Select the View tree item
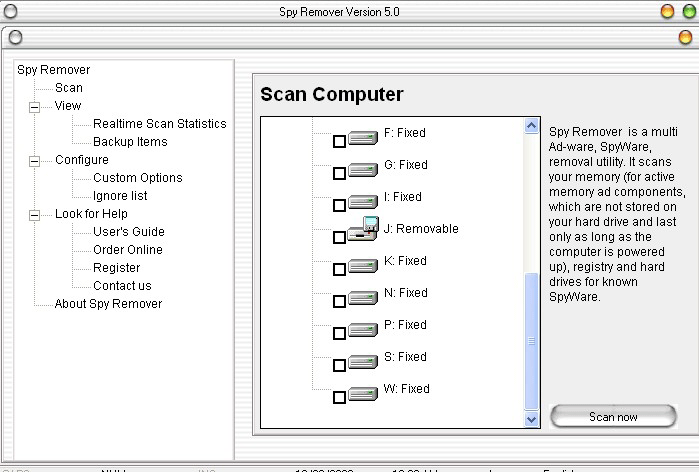Screen dimensions: 699x472 (68, 106)
